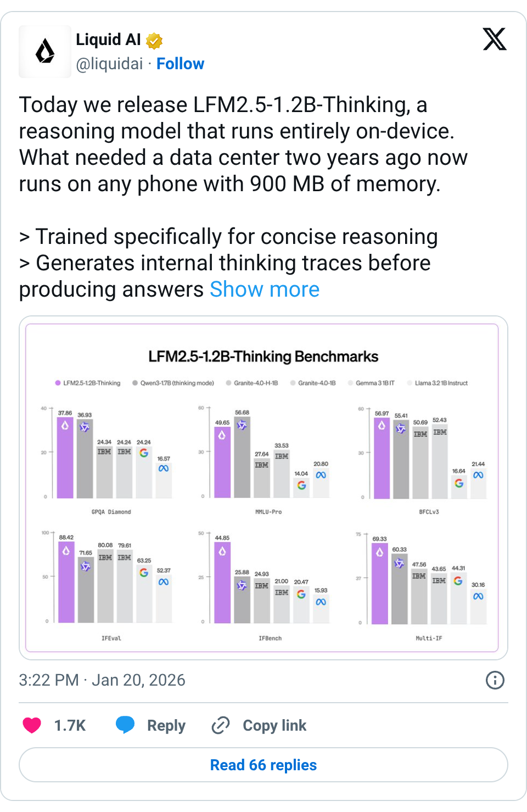
Task: Click the purple LFM2.5-1.2B-Thinking legend dot
Action: 58,383
